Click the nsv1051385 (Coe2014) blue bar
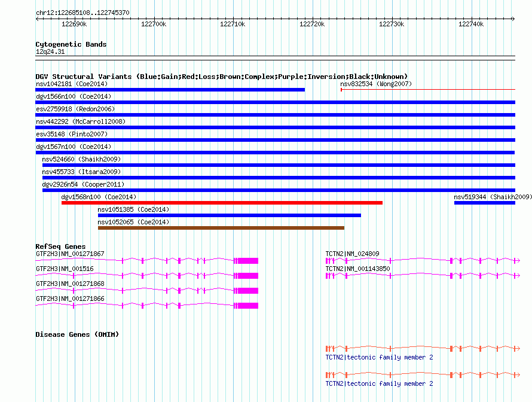Screen dimensions: 532x402 230,215
